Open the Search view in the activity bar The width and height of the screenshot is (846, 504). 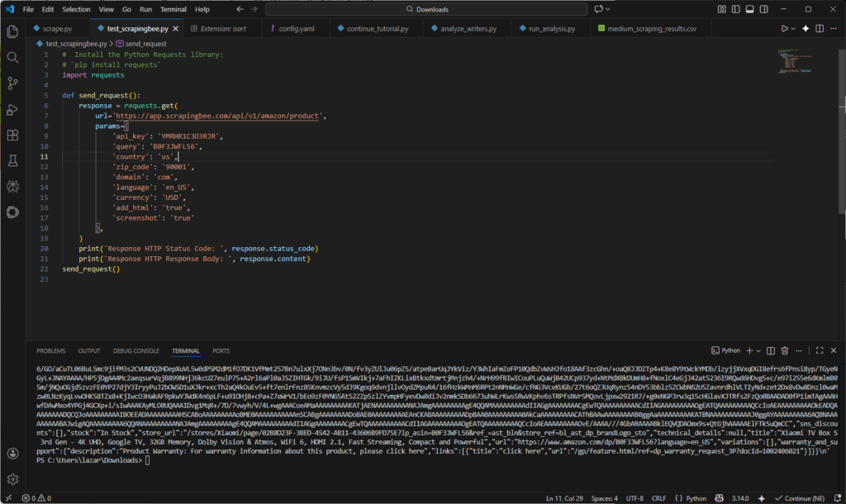(12, 59)
